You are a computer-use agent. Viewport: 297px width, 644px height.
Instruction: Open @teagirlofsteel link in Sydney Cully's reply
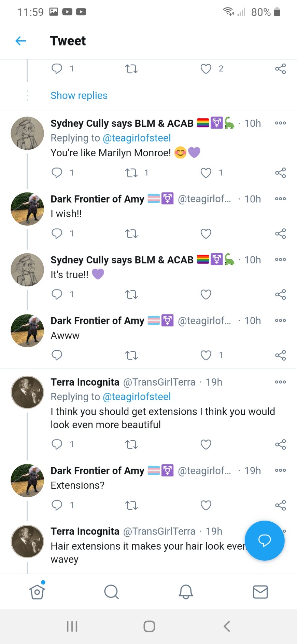(x=137, y=138)
